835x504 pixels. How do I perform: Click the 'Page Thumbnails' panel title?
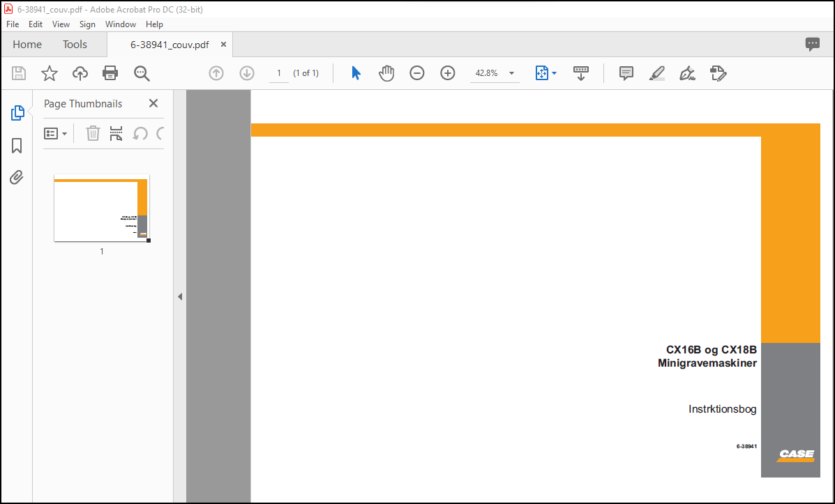pos(83,104)
